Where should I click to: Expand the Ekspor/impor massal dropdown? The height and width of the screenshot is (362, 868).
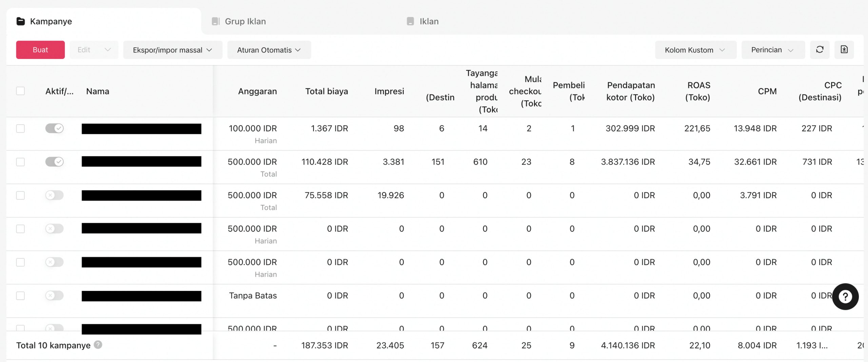[x=173, y=50]
